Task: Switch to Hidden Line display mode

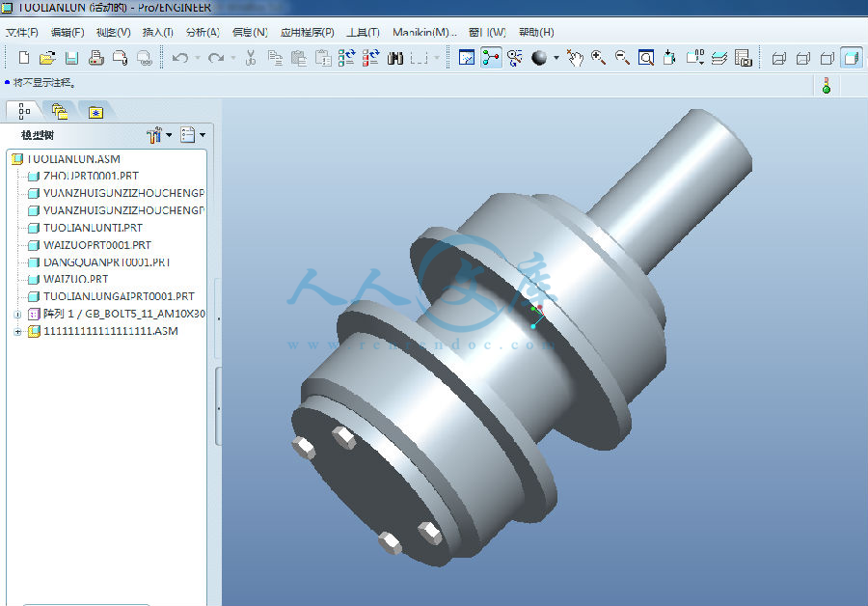Action: coord(803,58)
